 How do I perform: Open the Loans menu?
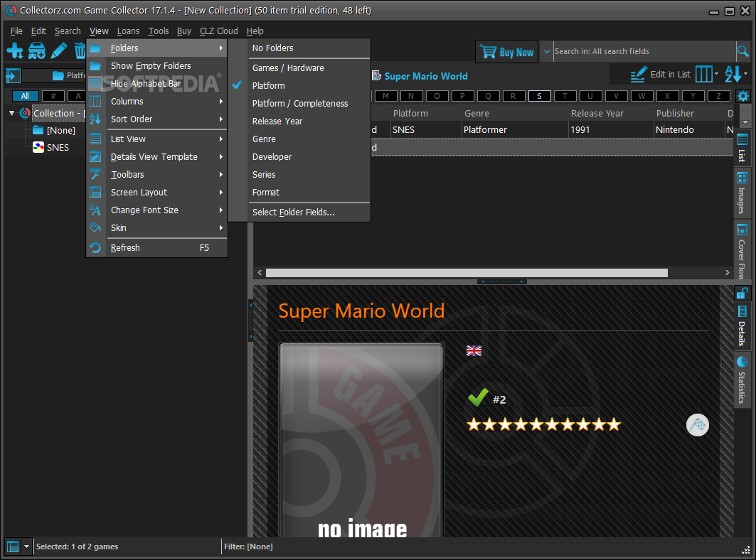pyautogui.click(x=128, y=31)
